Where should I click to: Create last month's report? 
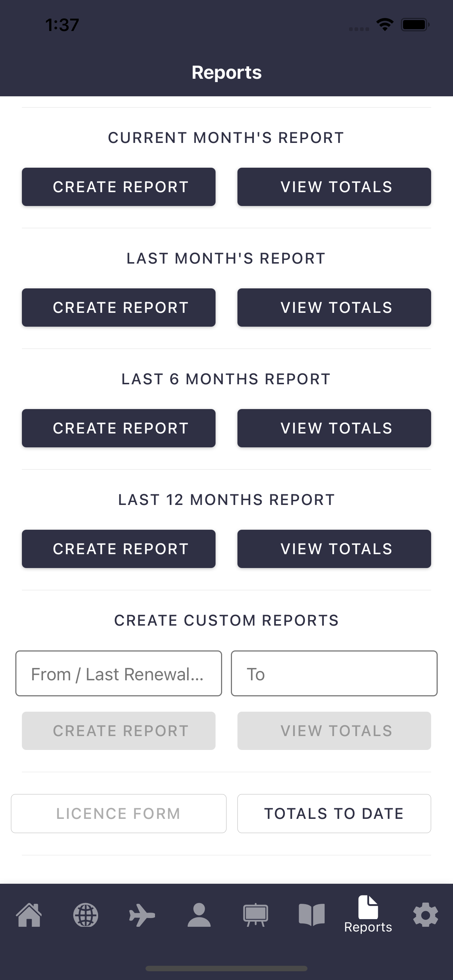pos(119,307)
